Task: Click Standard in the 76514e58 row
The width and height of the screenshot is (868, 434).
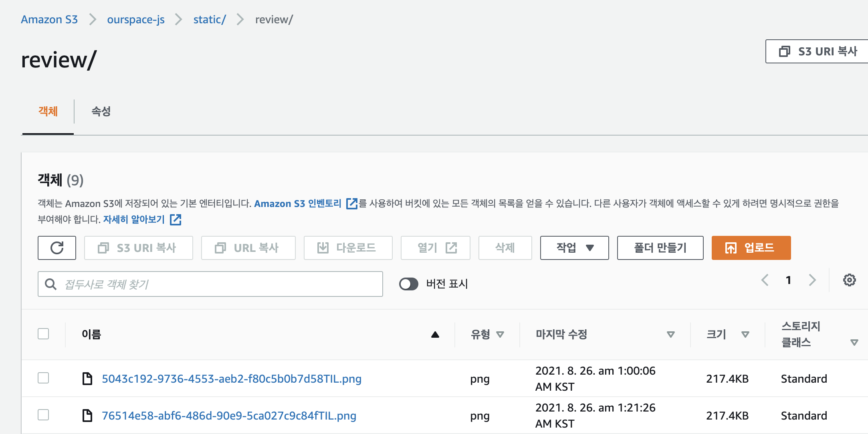Action: coord(804,416)
